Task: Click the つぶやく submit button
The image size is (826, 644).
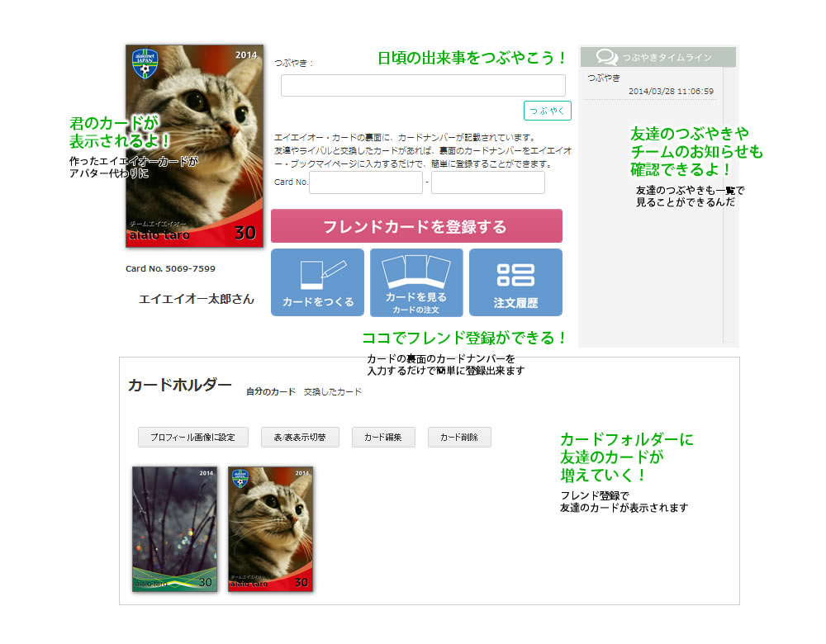Action: point(548,111)
